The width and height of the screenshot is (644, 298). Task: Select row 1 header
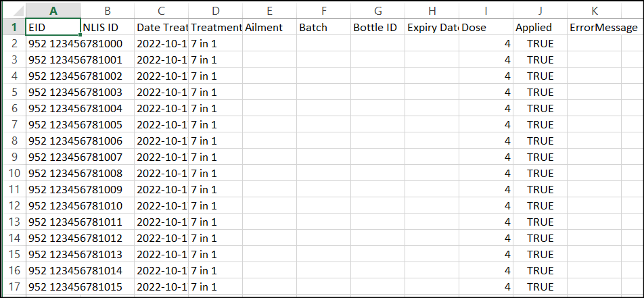(14, 28)
